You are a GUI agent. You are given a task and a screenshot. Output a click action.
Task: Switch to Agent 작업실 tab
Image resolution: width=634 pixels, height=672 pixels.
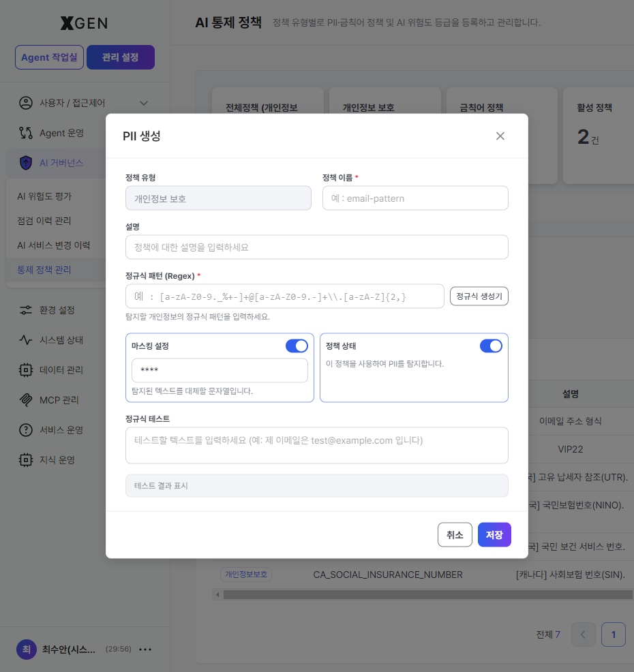49,57
